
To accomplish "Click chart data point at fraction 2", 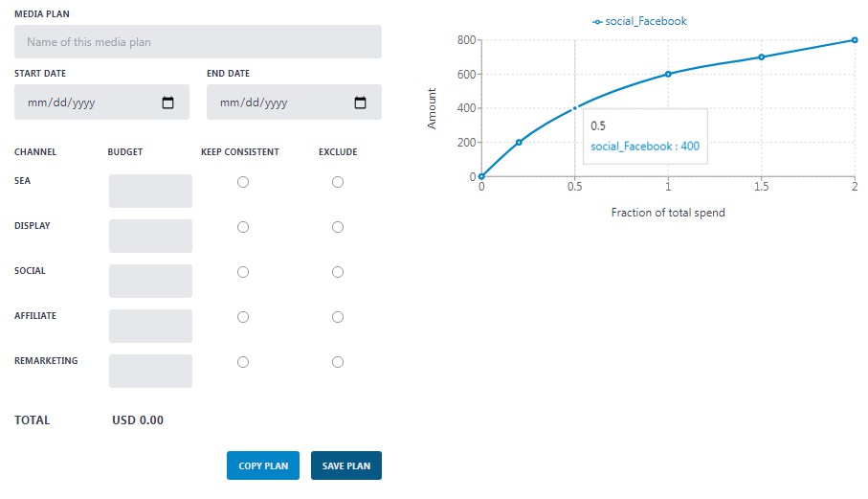I will point(855,40).
